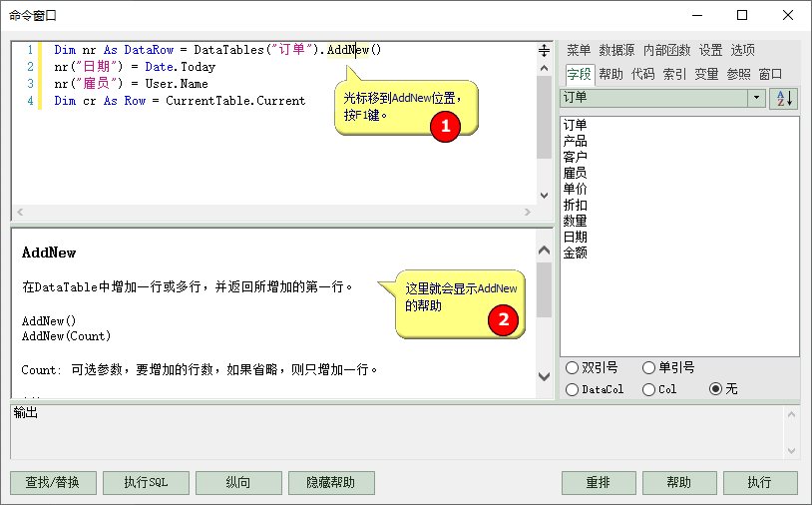
Task: Click the horizontal scrollbar right arrow in editor
Action: point(528,213)
